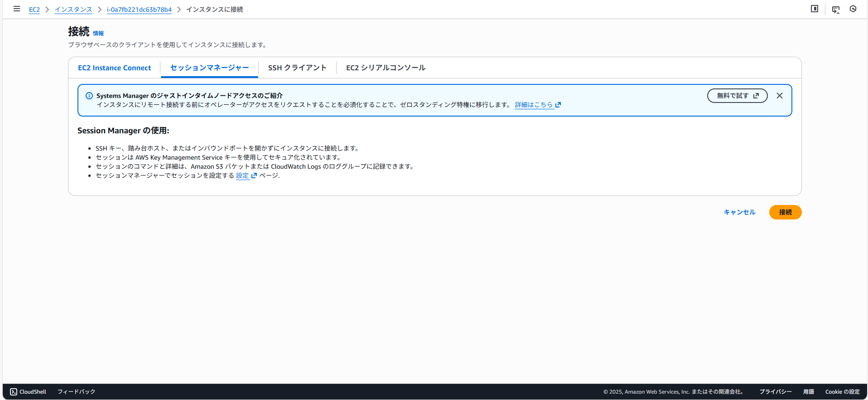Open Cookie の設定 in footer
Image resolution: width=868 pixels, height=400 pixels.
[x=842, y=392]
